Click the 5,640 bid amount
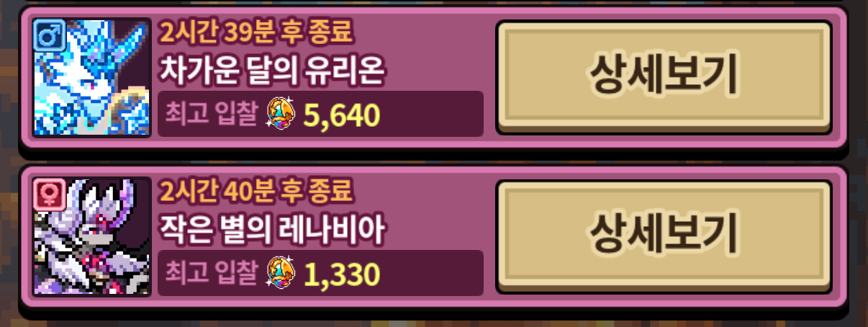Screen dimensions: 868x327 pyautogui.click(x=341, y=114)
